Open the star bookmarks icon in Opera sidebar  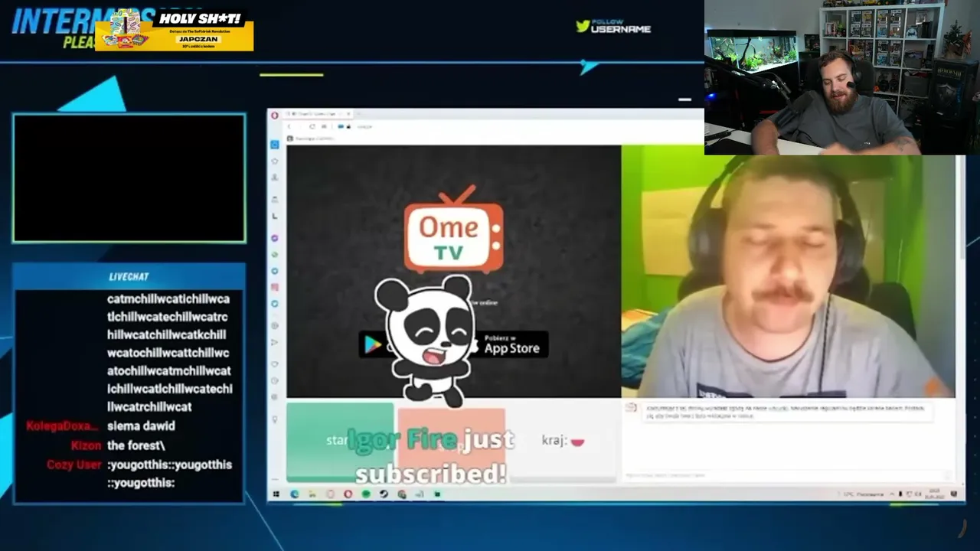pyautogui.click(x=275, y=161)
